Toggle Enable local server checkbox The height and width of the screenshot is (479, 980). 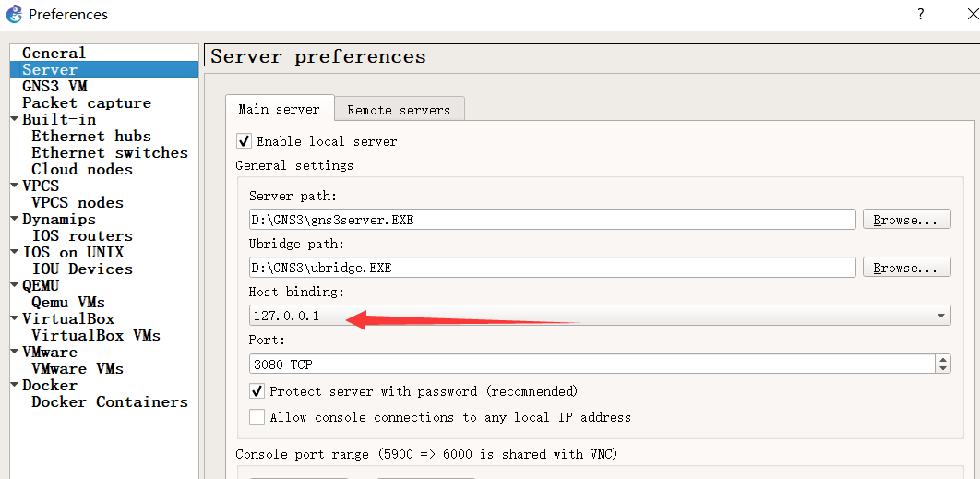[x=245, y=140]
